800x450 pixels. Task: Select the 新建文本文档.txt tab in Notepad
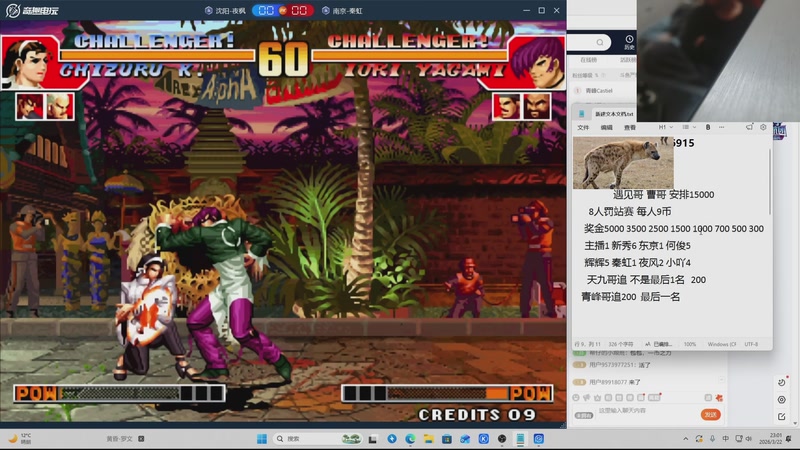click(x=614, y=114)
